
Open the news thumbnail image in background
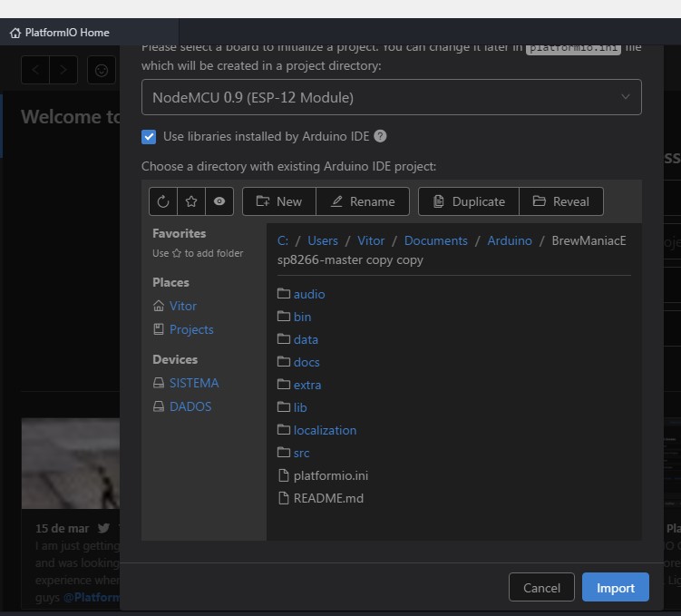(x=71, y=463)
